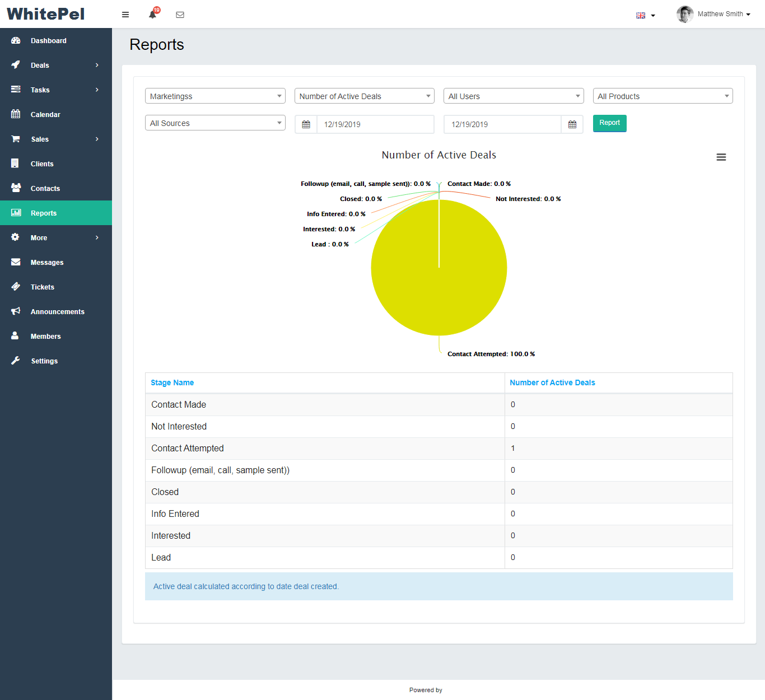Click the start date calendar icon
Image resolution: width=765 pixels, height=700 pixels.
306,124
